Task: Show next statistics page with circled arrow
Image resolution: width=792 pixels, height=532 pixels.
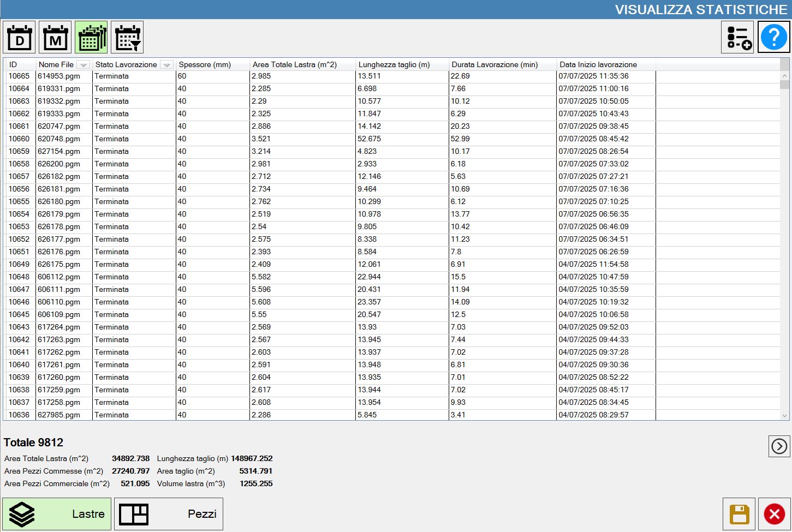Action: pyautogui.click(x=779, y=446)
